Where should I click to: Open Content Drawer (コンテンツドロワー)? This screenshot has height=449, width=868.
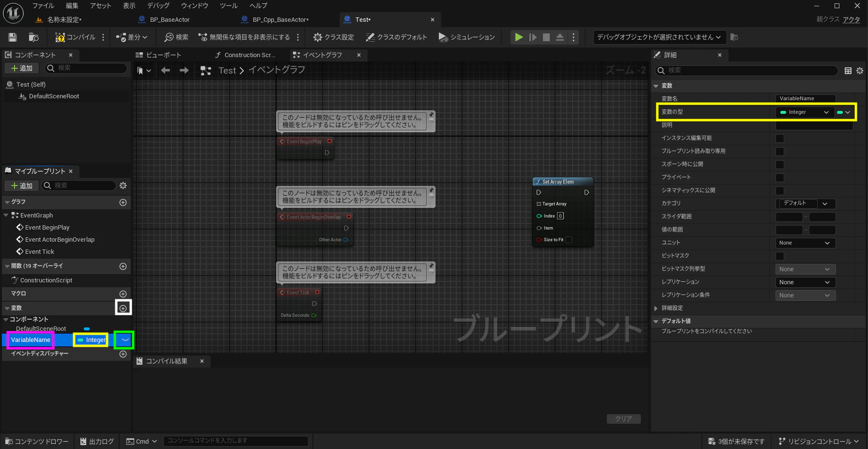[37, 442]
